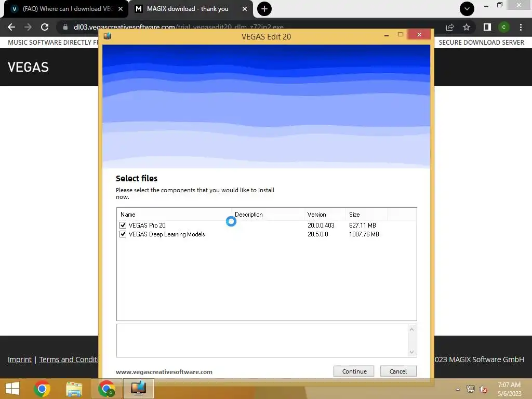Open Chrome three-dot menu
Image resolution: width=532 pixels, height=399 pixels.
tap(521, 27)
